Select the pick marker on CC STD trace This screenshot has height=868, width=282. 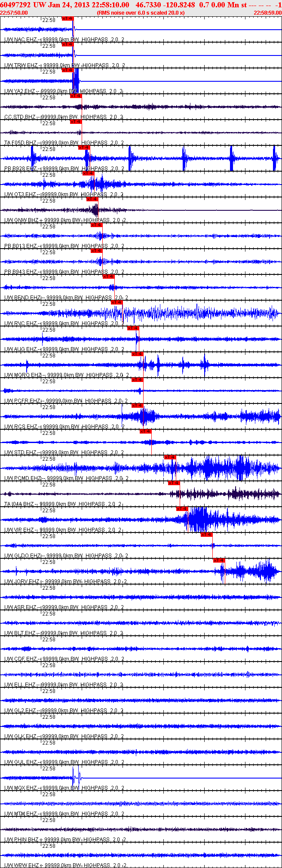(x=76, y=96)
